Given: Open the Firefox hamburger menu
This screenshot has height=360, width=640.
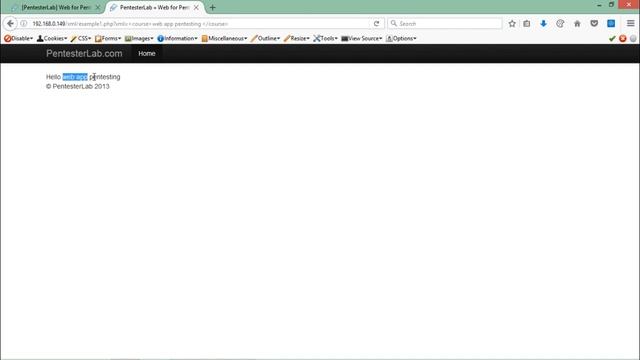Looking at the screenshot, I should (631, 24).
